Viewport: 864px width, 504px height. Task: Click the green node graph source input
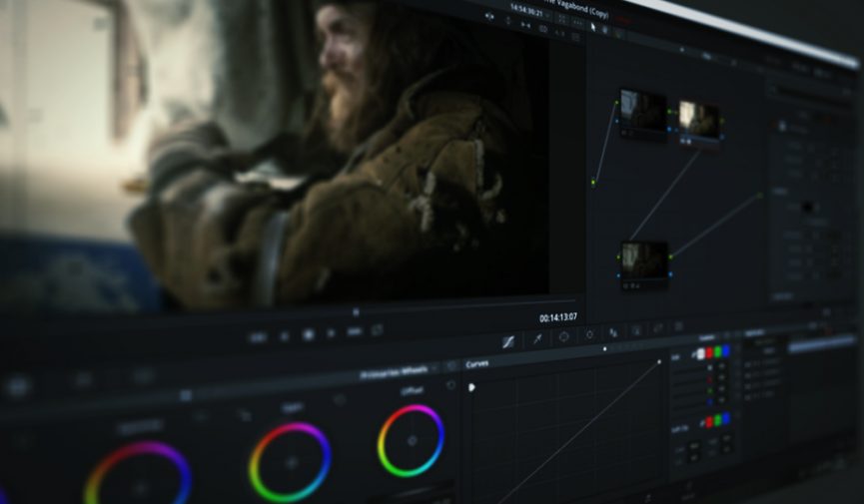coord(593,183)
